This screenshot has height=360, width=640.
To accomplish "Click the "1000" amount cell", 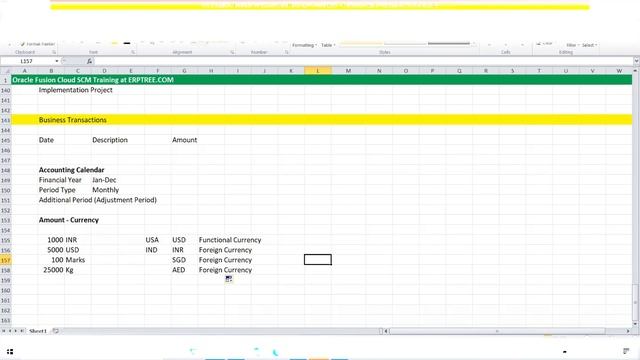I will pyautogui.click(x=55, y=240).
